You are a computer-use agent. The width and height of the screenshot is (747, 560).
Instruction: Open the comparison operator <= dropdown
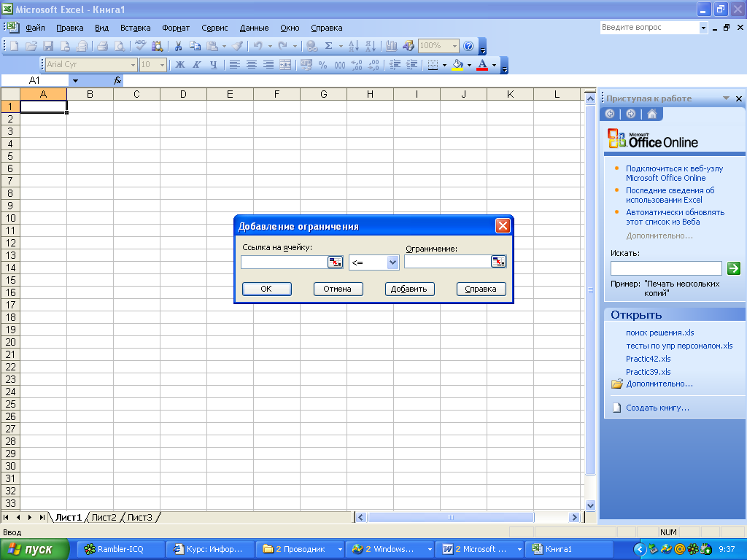pyautogui.click(x=392, y=262)
